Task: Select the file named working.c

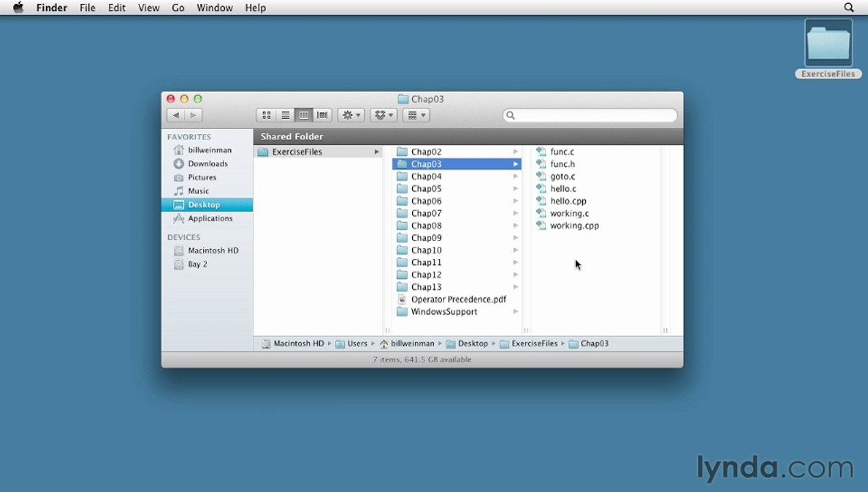Action: [x=569, y=213]
